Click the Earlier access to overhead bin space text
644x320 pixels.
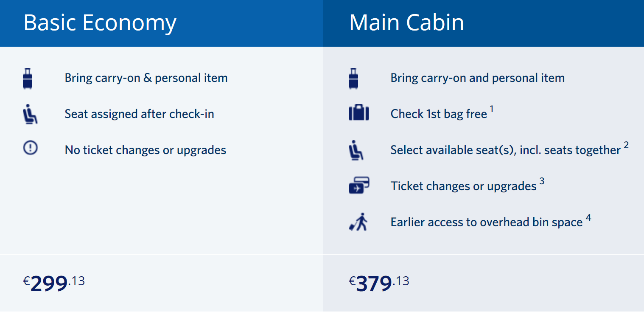(x=487, y=222)
